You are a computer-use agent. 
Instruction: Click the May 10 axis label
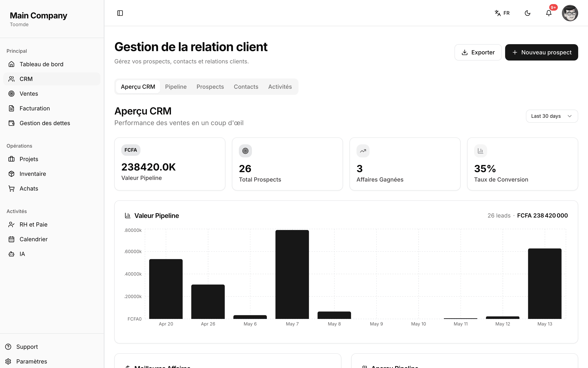tap(418, 324)
